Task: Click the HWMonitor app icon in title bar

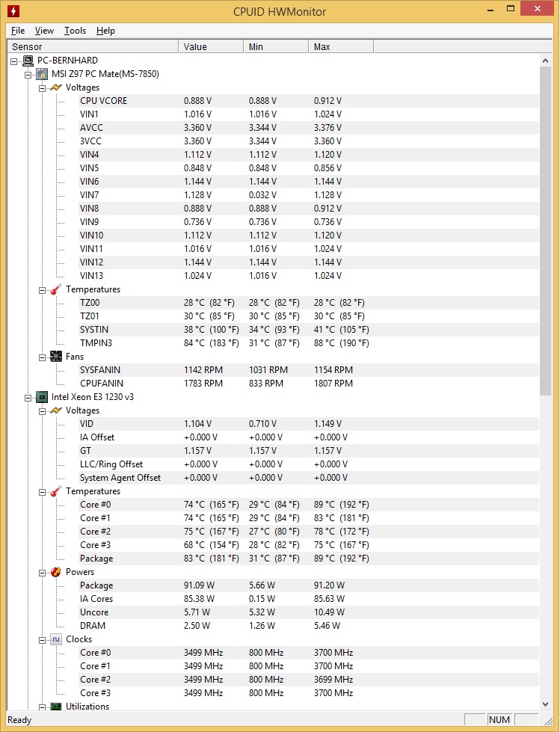Action: [13, 10]
